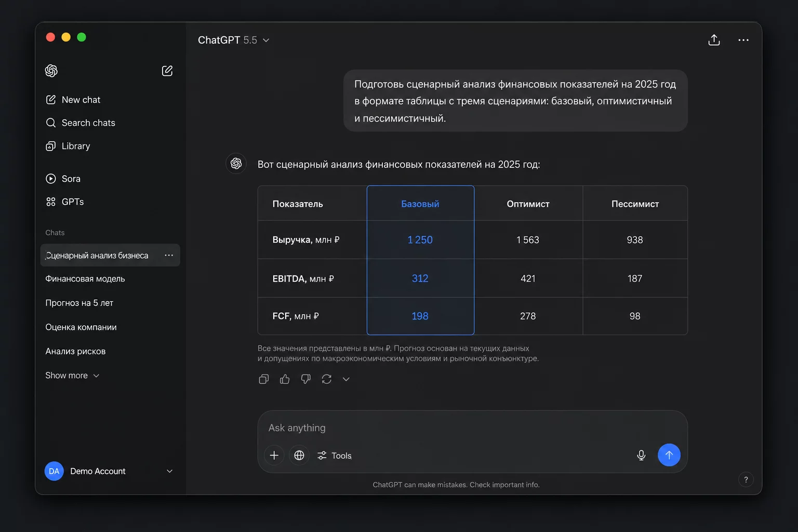The width and height of the screenshot is (798, 532).
Task: Click the EBITDA, млн ₽ row label
Action: coord(303,279)
